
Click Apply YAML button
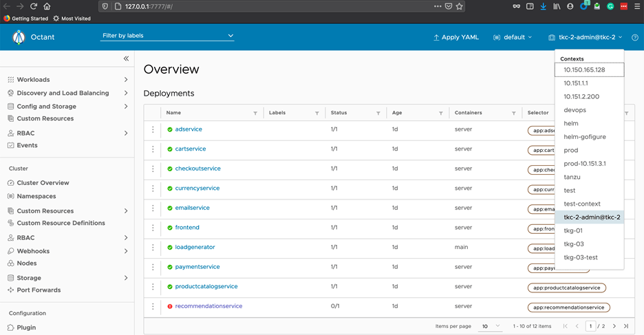coord(457,37)
